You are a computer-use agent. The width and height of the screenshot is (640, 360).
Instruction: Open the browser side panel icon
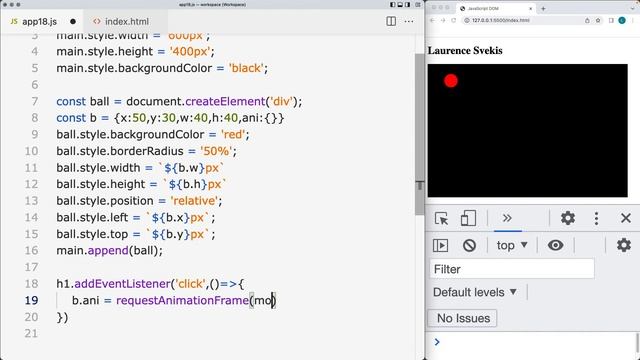point(611,20)
